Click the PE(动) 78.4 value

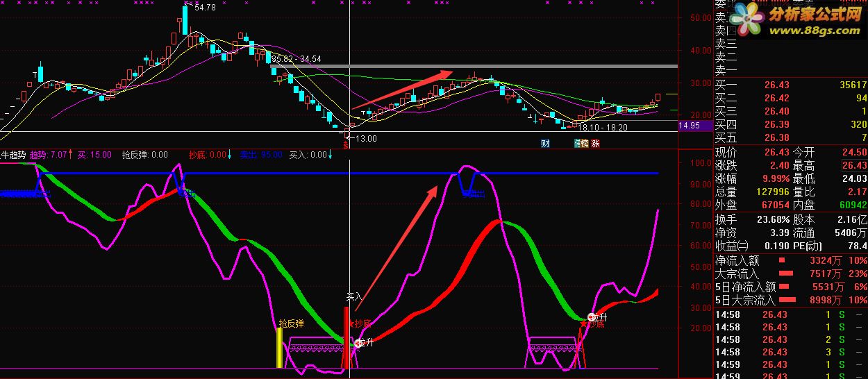(857, 245)
